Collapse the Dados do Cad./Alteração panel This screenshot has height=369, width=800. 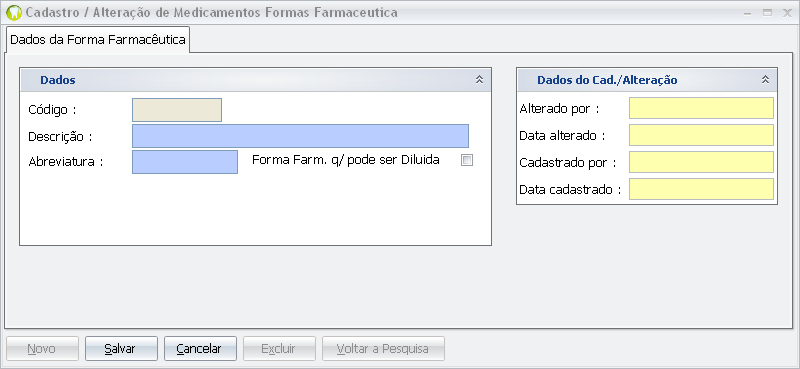765,80
